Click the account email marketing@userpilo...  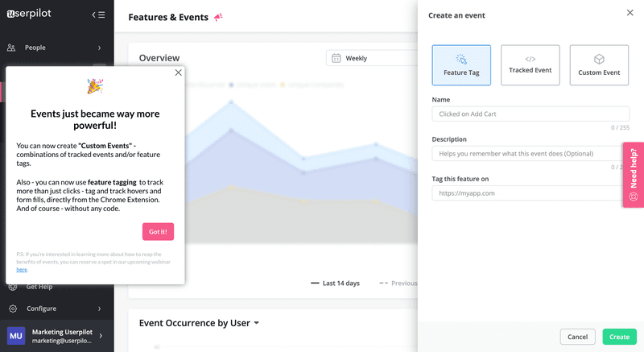point(62,341)
